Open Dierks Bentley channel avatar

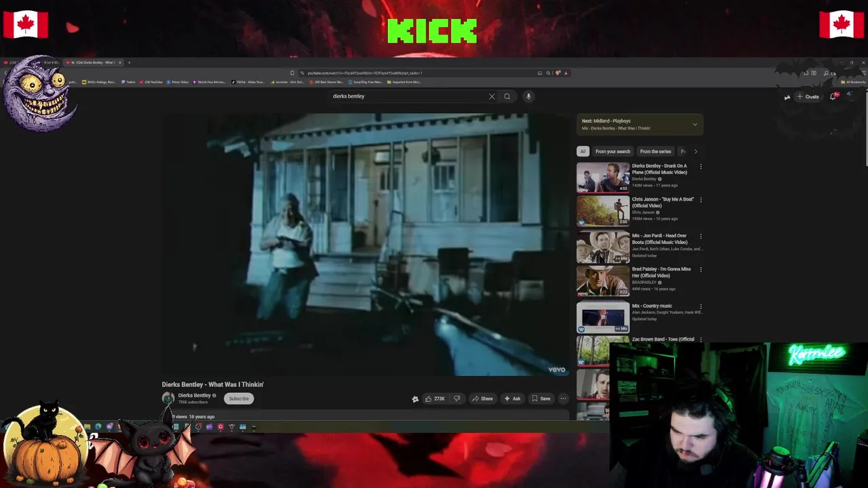point(167,399)
